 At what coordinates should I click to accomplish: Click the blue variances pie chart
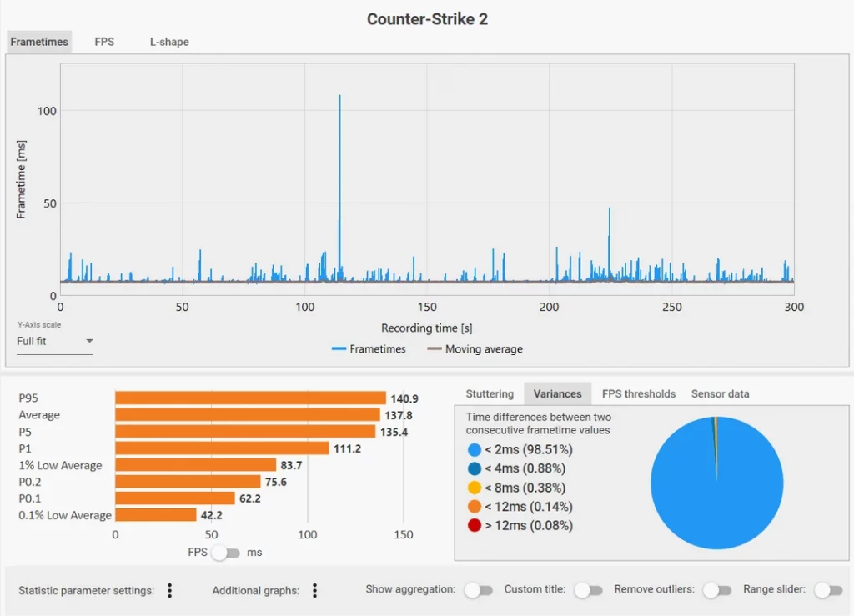coord(716,483)
